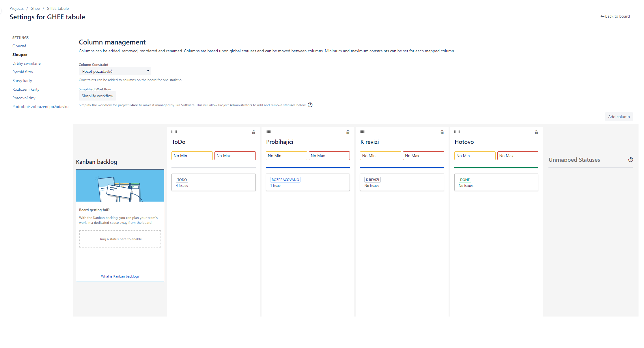Return via Back to board link
The image size is (644, 348).
[615, 16]
